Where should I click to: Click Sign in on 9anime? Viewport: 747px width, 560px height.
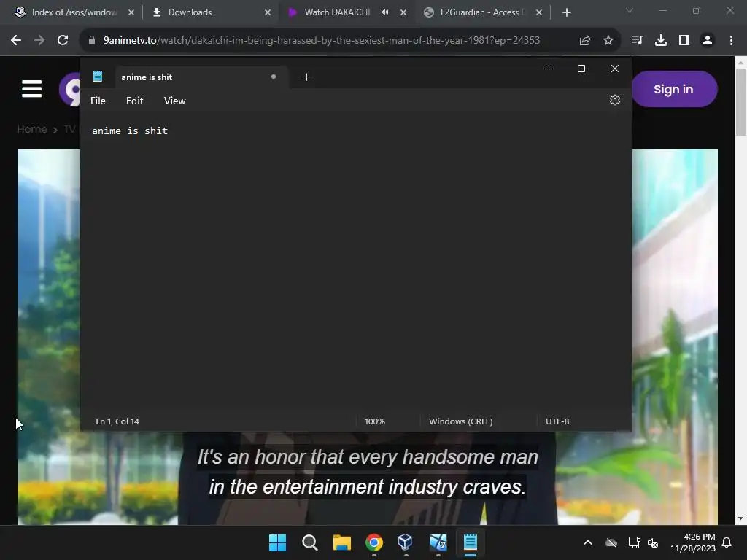(673, 89)
